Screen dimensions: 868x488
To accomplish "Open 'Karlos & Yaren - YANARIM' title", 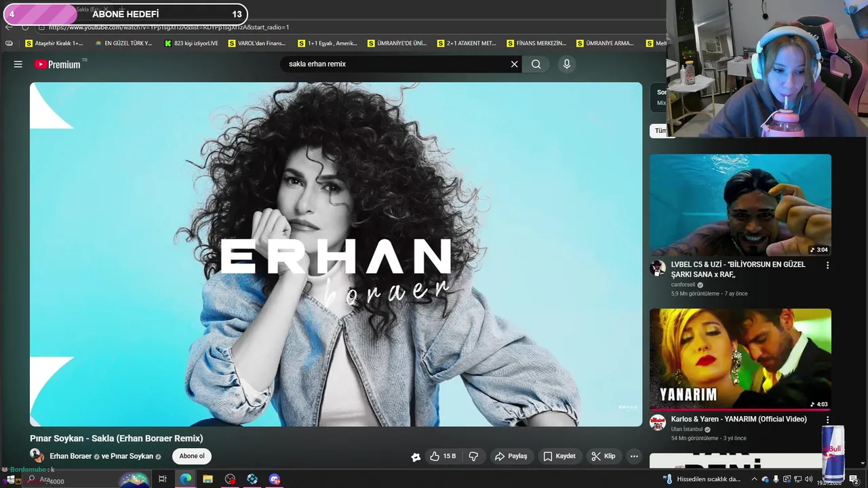I will (739, 419).
